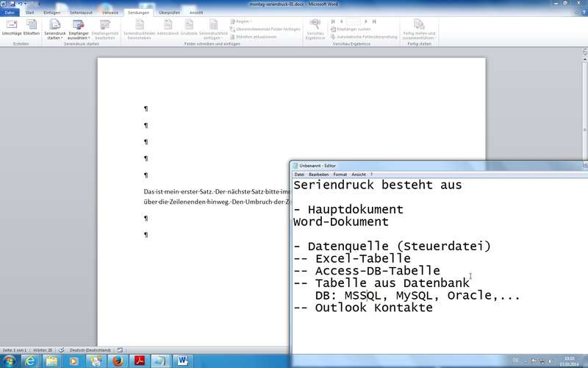
Task: Click Etiketten aktualisieren
Action: pos(254,37)
